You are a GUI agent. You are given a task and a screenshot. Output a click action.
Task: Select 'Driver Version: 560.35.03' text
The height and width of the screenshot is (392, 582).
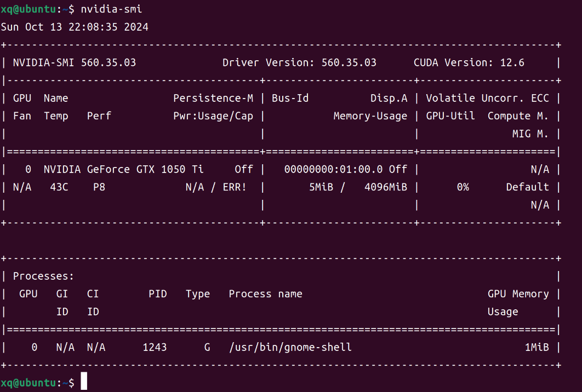[x=299, y=62]
